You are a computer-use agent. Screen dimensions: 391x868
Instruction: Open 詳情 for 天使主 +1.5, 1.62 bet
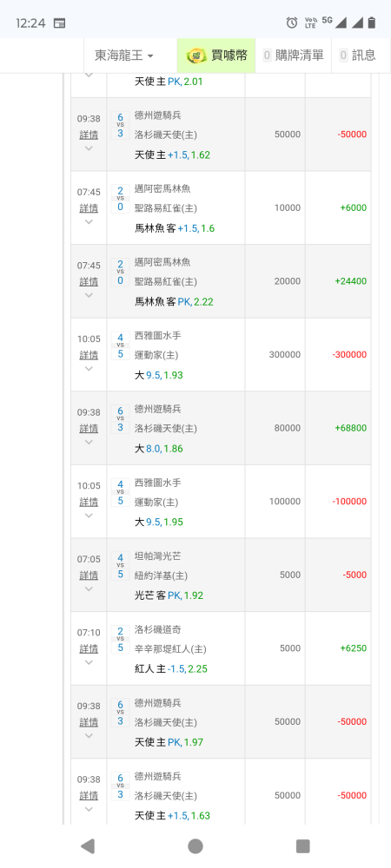(89, 135)
